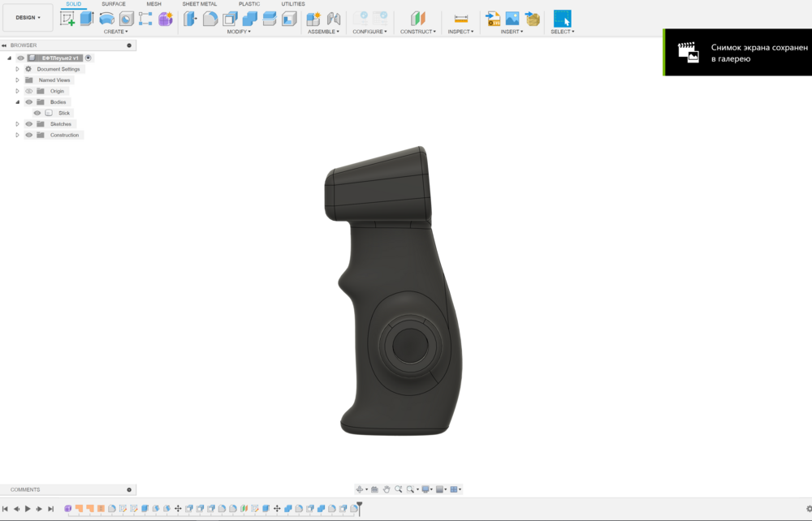812x521 pixels.
Task: Activate the Extrude tool
Action: coord(86,18)
